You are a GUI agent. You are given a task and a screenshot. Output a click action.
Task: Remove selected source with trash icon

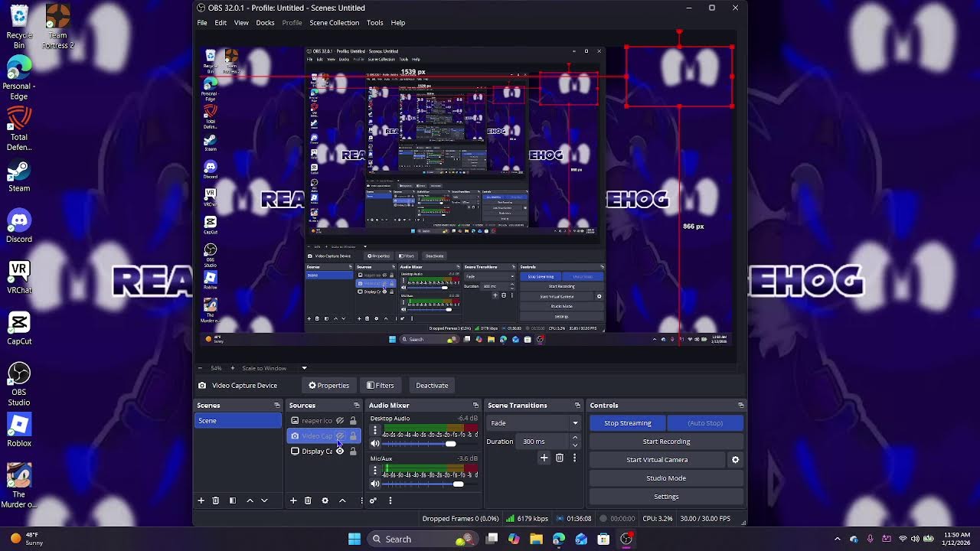308,500
